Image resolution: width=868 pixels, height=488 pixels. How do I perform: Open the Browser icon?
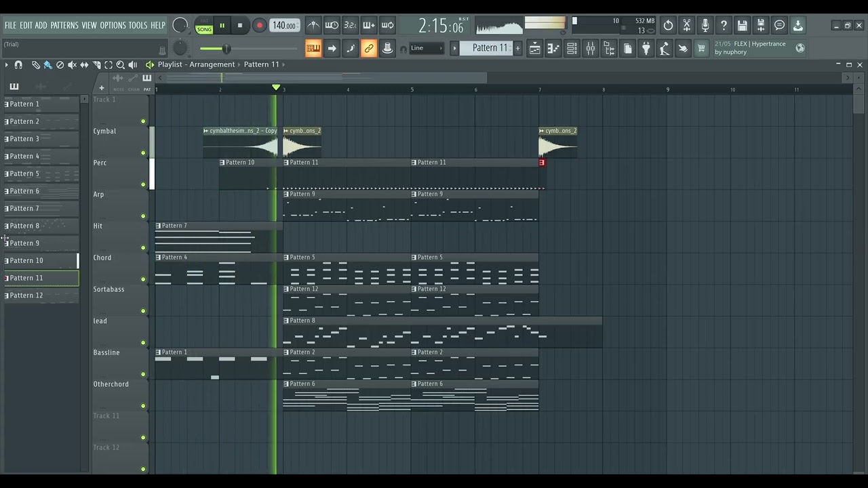[x=609, y=48]
